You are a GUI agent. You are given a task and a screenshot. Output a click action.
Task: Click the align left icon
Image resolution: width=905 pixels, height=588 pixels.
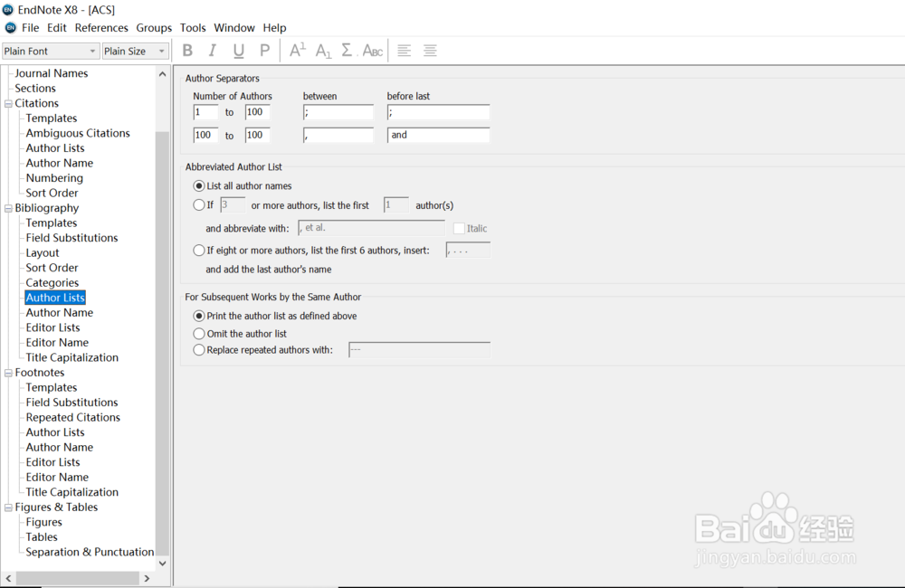[x=404, y=50]
